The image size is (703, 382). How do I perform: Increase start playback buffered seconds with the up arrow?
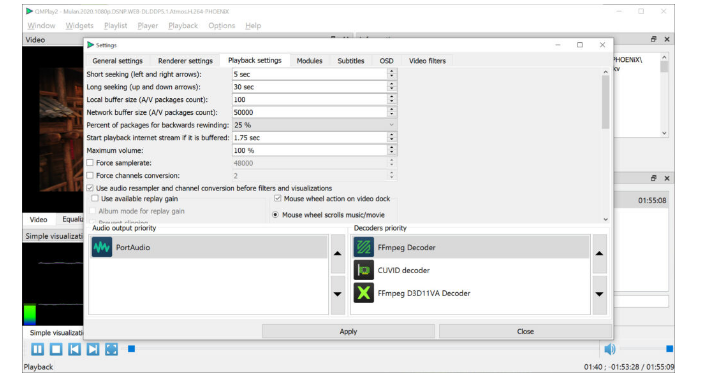pos(391,135)
